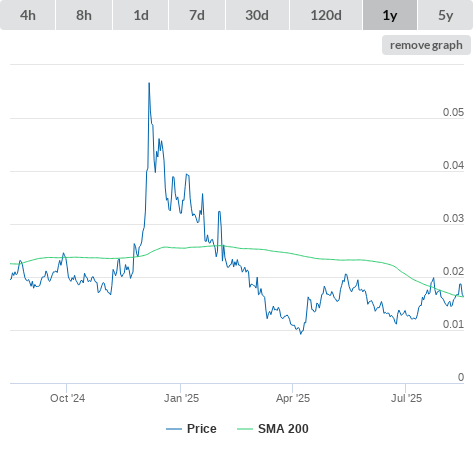The image size is (474, 455).
Task: Click the Jul '25 axis marker
Action: point(406,398)
